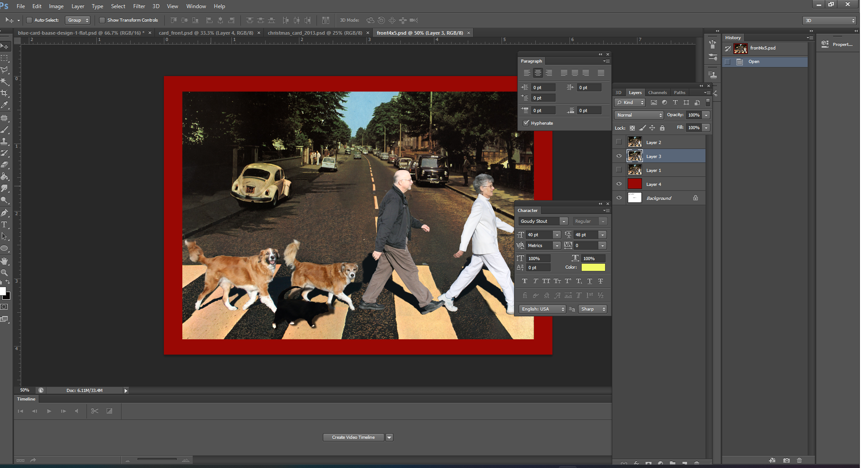
Task: Uncheck Hyphenate in Paragraph panel
Action: coord(526,123)
